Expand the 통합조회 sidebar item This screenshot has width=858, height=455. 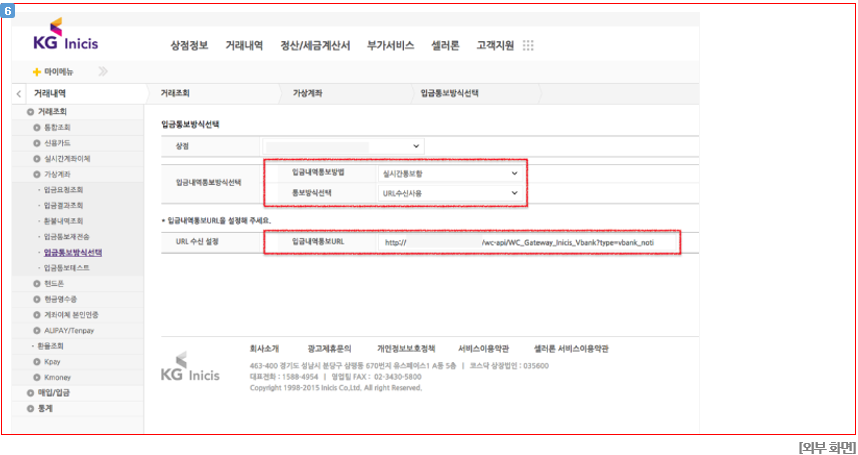point(37,127)
